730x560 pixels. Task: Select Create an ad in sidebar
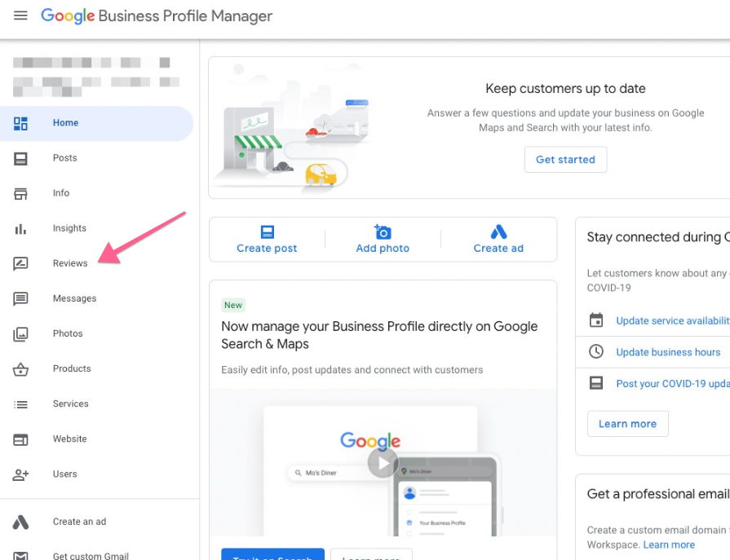coord(79,522)
